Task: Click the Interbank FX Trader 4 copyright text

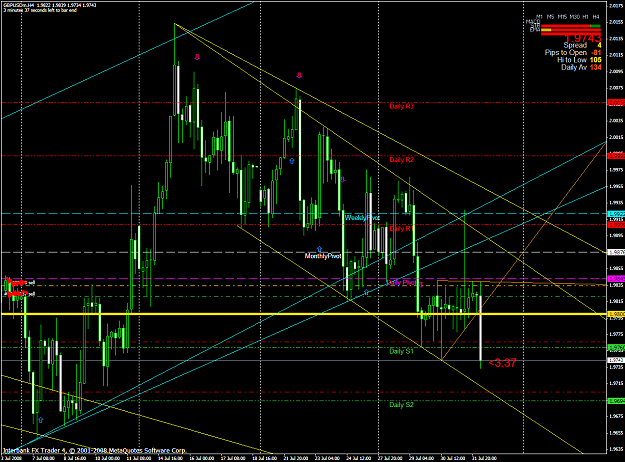Action: click(x=94, y=450)
